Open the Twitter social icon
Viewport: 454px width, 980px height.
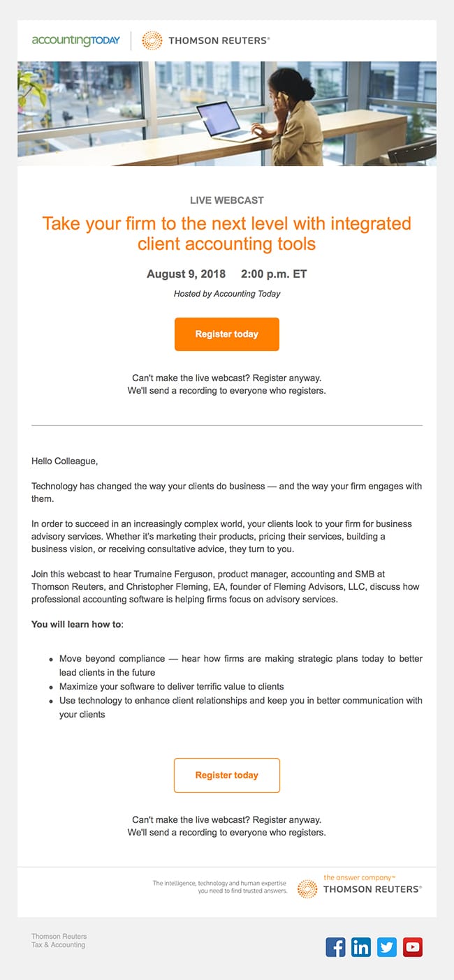(x=387, y=947)
